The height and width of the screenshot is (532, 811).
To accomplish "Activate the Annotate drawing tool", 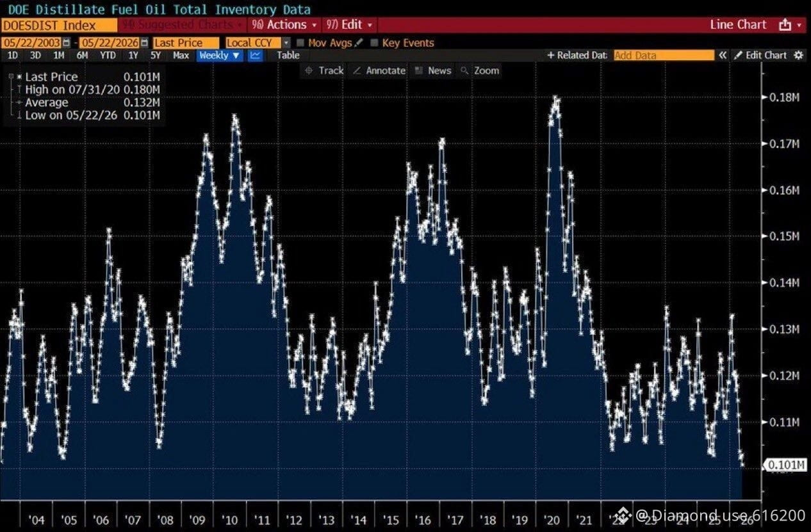I will (x=379, y=70).
